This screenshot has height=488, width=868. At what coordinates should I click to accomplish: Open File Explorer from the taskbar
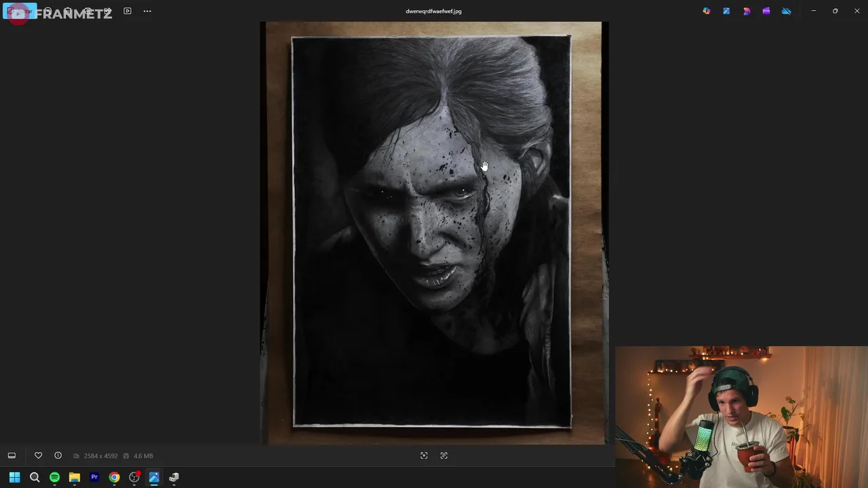coord(75,477)
